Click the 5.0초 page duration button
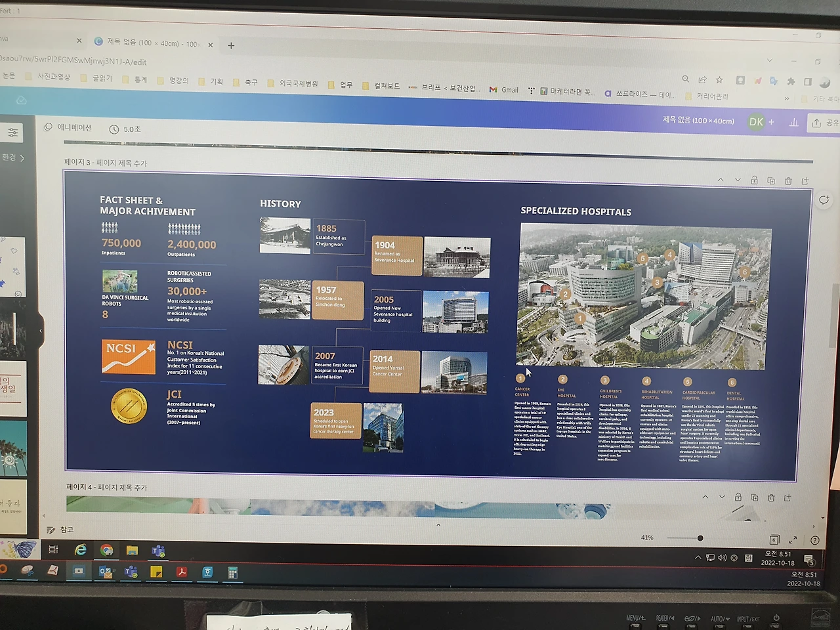 [125, 129]
